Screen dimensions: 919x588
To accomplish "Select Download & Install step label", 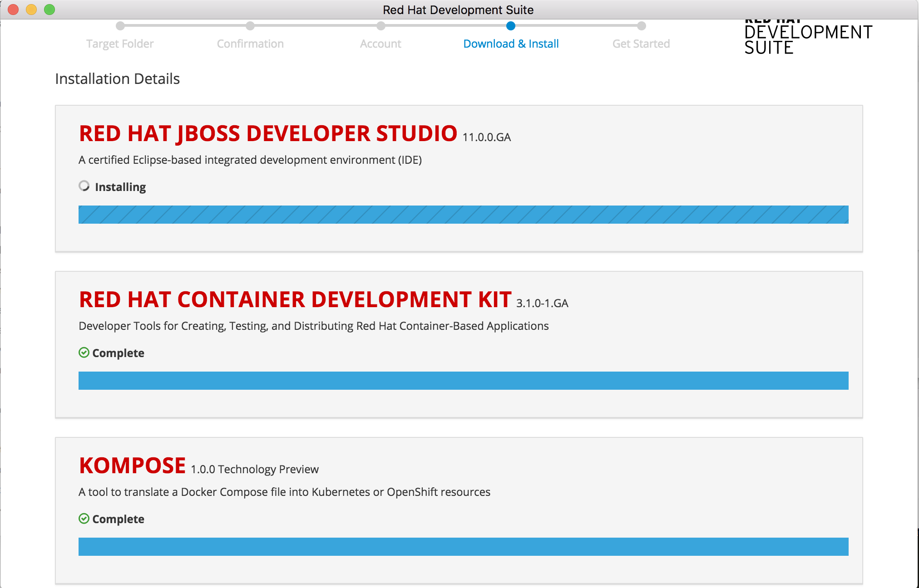I will [x=511, y=44].
